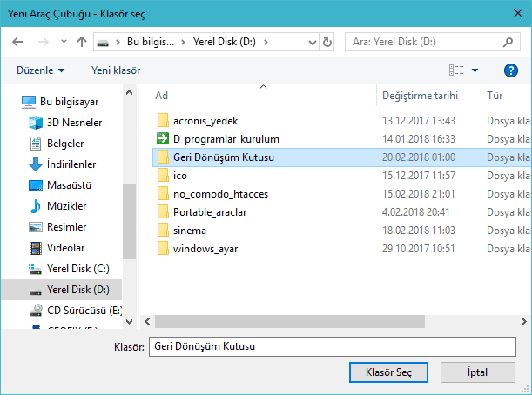The width and height of the screenshot is (532, 395).
Task: Click the sidebar scroll up arrow
Action: pyautogui.click(x=129, y=92)
